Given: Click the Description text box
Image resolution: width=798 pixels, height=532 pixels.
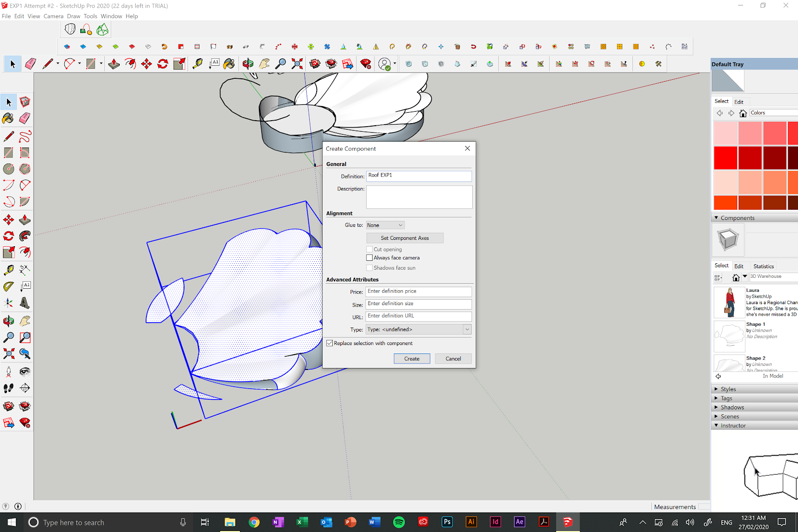Looking at the screenshot, I should coord(419,197).
